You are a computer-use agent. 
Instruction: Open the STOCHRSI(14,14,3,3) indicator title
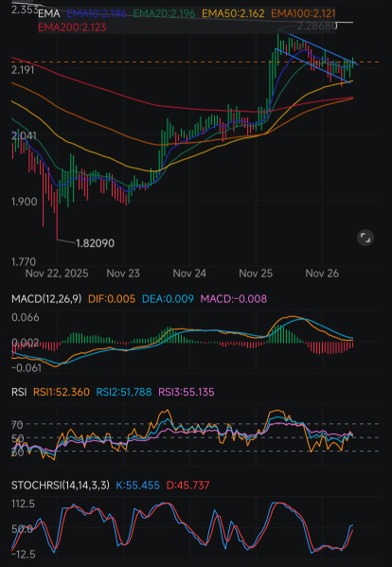(61, 486)
